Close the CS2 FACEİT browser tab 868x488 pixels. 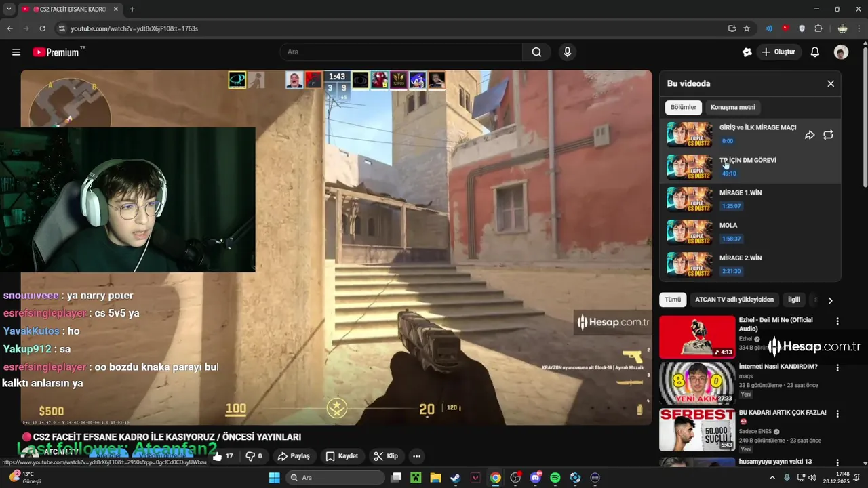click(116, 9)
